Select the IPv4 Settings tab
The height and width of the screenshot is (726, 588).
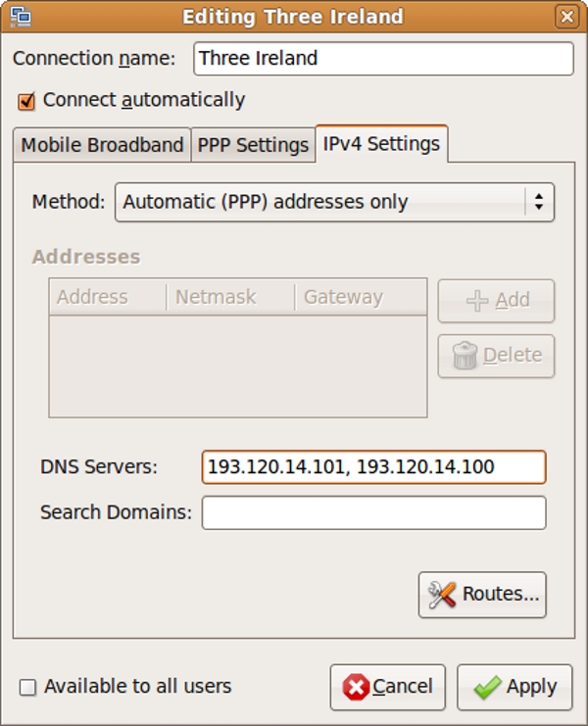tap(381, 143)
